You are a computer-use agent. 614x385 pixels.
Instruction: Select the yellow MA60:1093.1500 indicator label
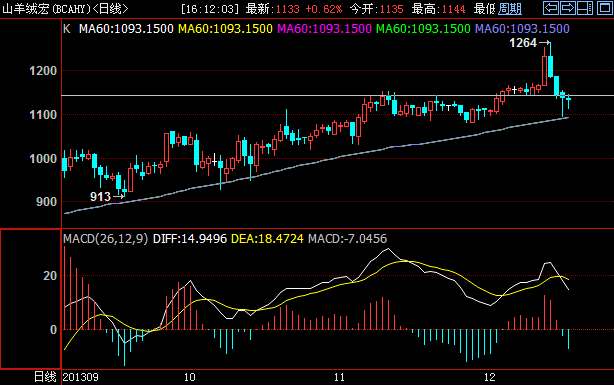225,29
